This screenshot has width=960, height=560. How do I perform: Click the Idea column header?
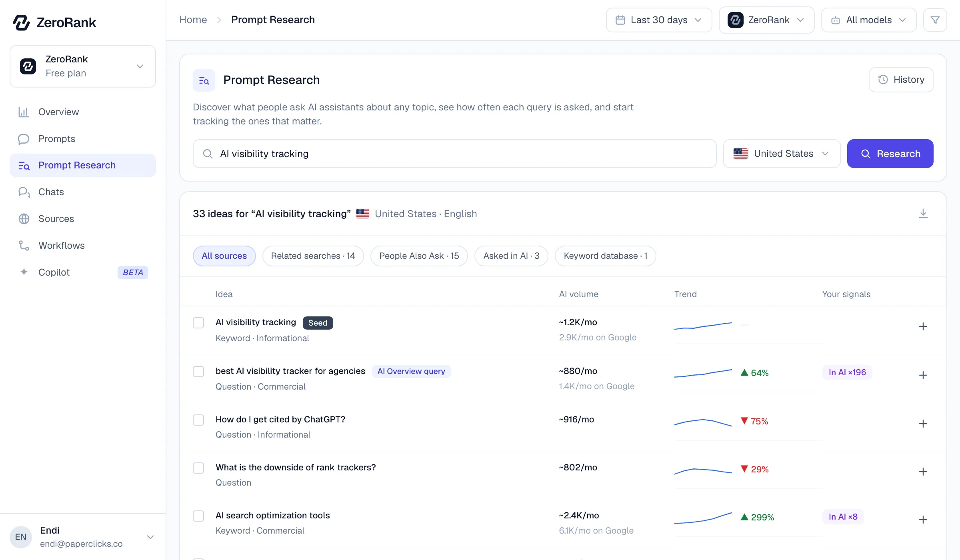coord(224,294)
